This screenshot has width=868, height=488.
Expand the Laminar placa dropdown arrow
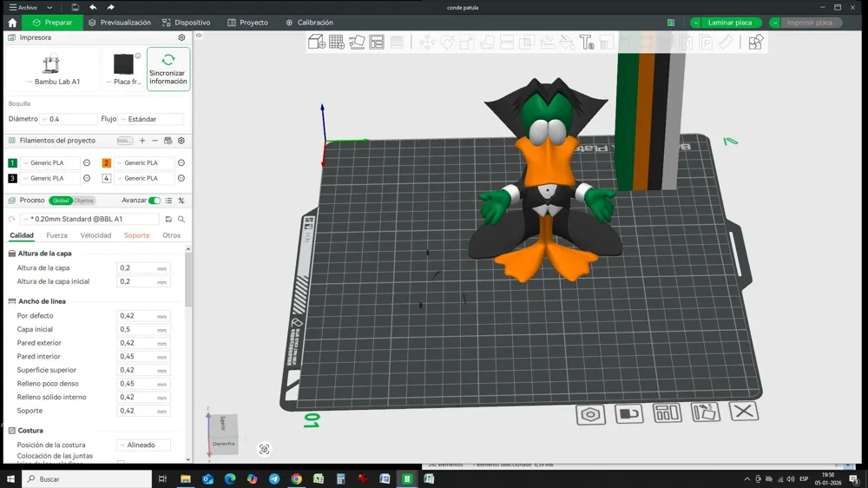pyautogui.click(x=695, y=23)
